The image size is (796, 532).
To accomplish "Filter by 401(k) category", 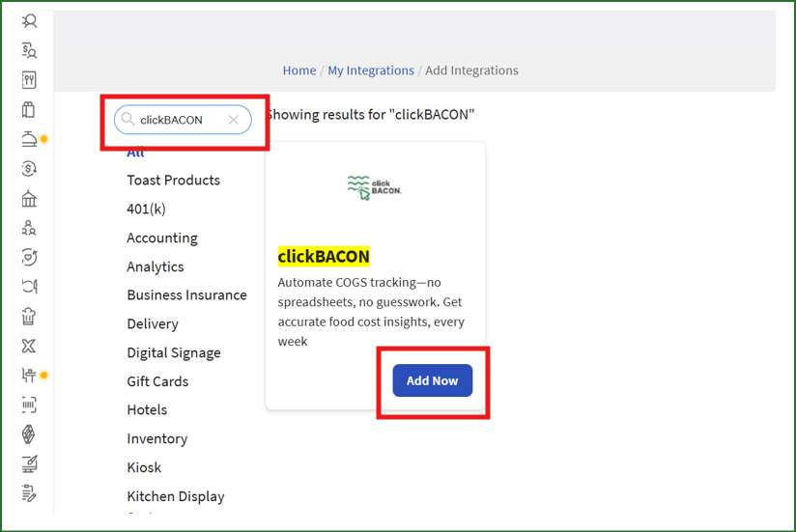I will [x=146, y=209].
